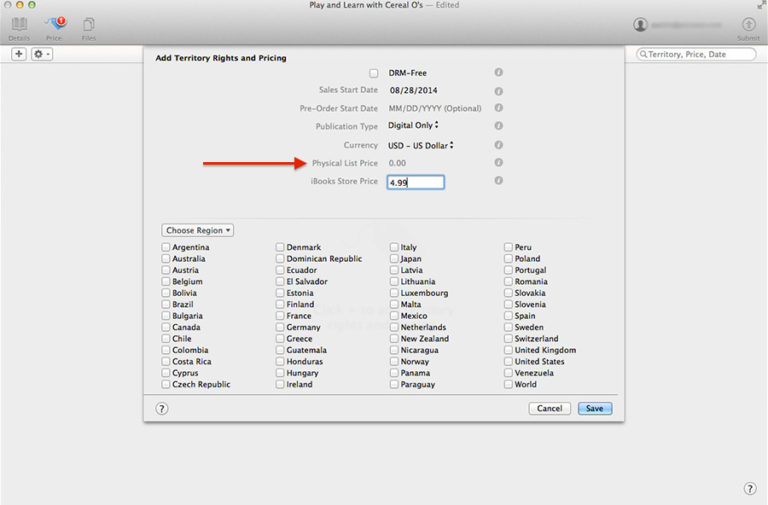Click the info icon for Currency
The height and width of the screenshot is (505, 768).
tap(498, 145)
